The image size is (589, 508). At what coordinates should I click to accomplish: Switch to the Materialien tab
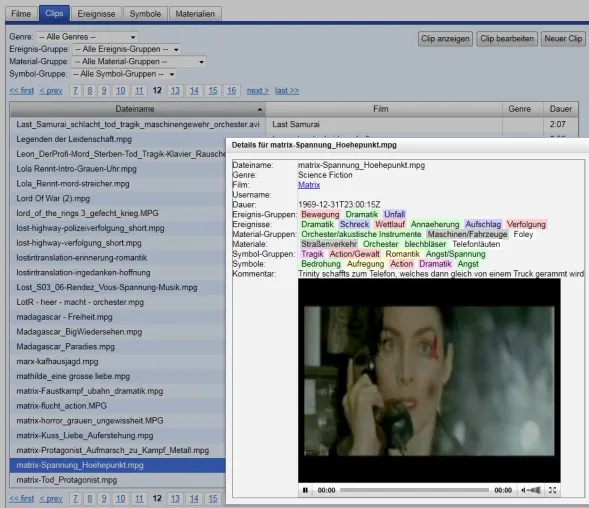point(195,14)
